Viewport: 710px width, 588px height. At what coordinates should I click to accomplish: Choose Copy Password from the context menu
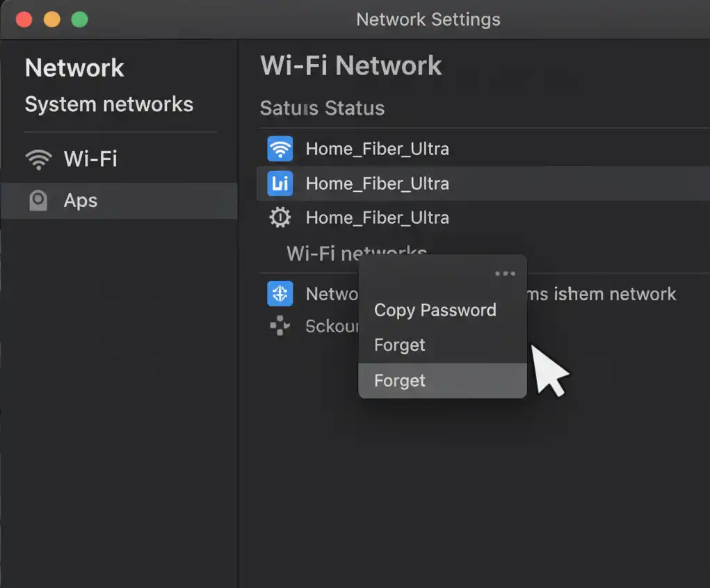[x=435, y=310]
